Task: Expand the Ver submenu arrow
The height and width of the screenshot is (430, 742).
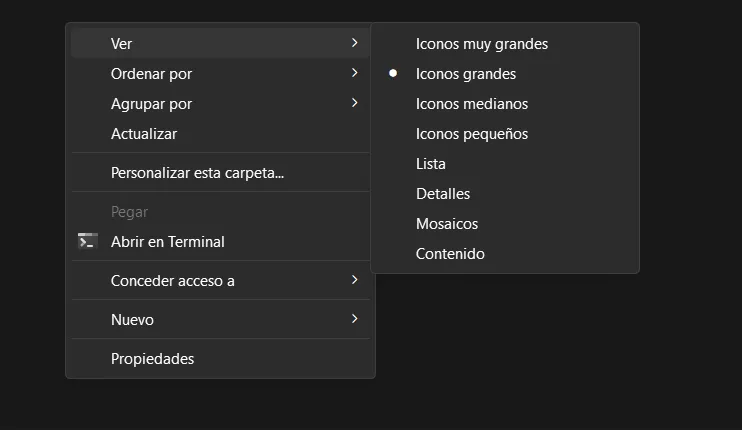Action: tap(355, 43)
